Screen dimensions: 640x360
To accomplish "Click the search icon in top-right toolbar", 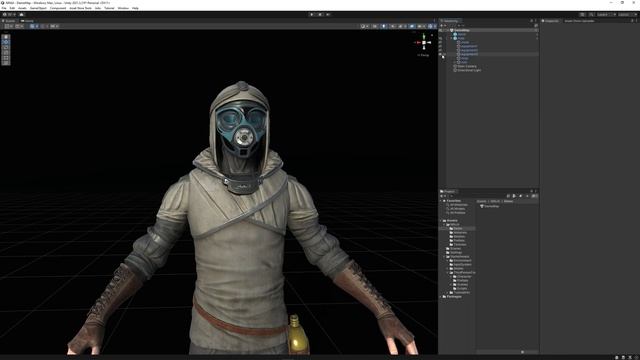I will (x=591, y=15).
